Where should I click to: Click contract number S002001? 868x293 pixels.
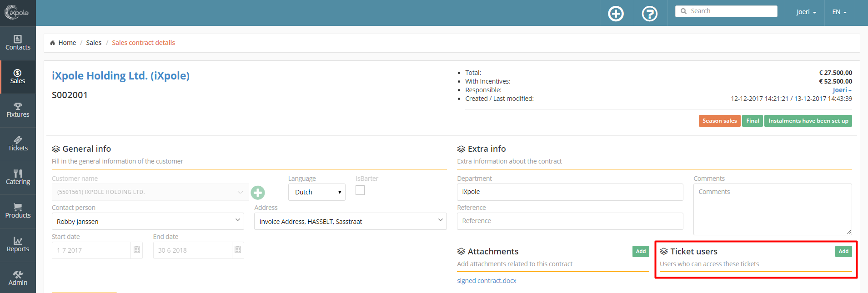click(70, 95)
